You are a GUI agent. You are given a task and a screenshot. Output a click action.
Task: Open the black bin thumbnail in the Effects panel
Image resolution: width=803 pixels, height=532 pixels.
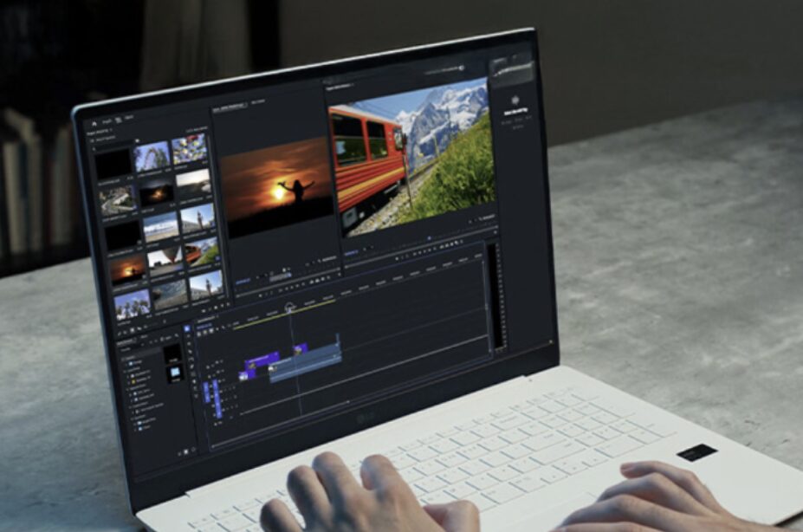[172, 354]
